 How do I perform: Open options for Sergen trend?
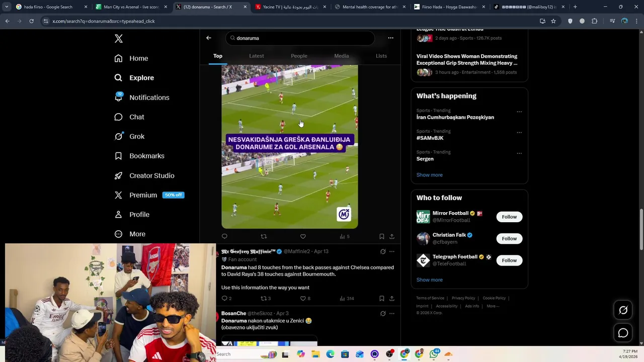[519, 153]
